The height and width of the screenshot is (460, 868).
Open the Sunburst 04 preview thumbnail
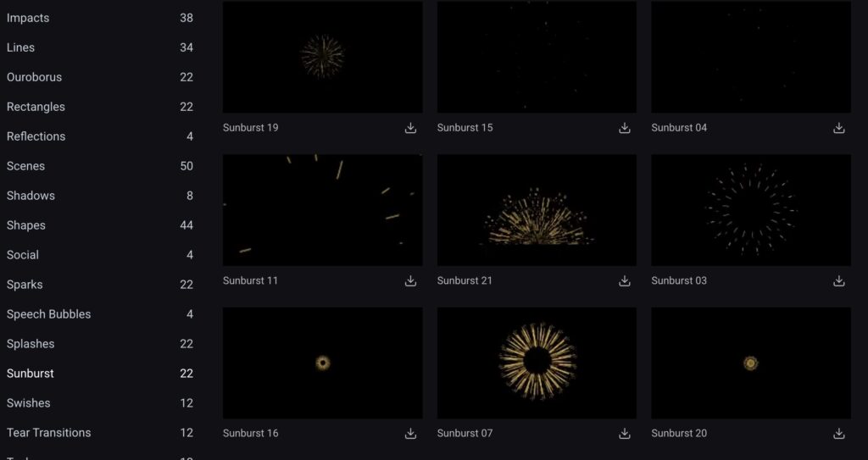point(751,57)
